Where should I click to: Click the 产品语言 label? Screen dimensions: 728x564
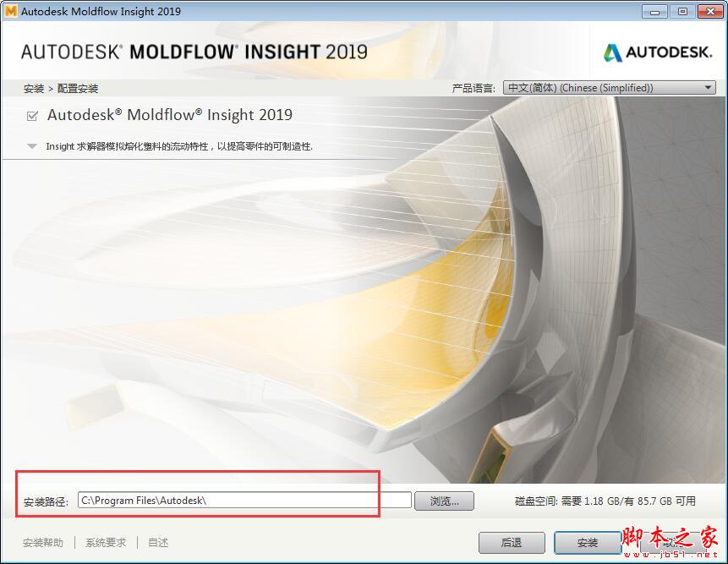(x=474, y=88)
